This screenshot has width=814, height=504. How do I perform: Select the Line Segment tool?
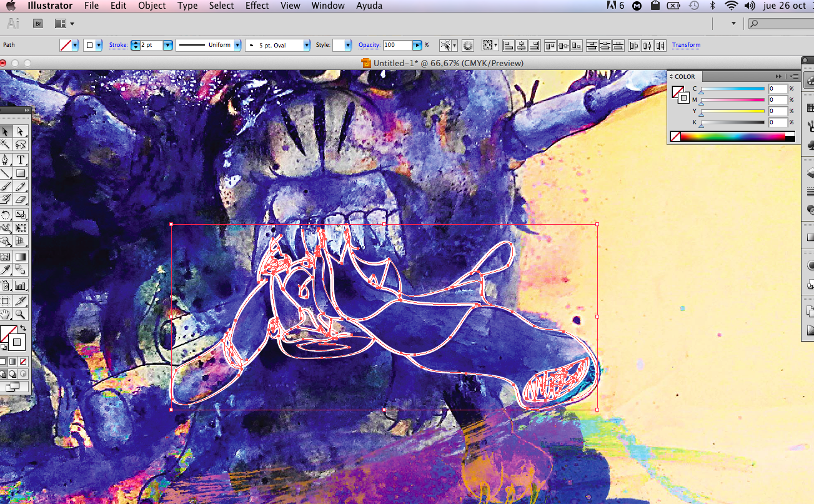pos(6,173)
